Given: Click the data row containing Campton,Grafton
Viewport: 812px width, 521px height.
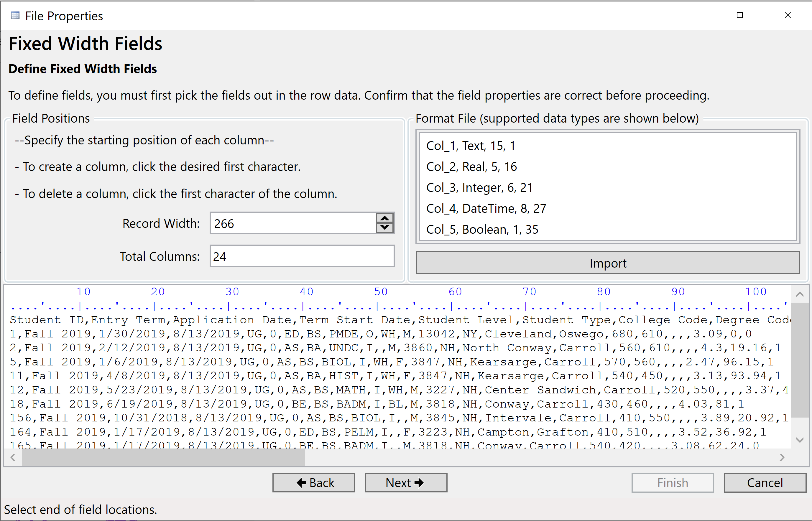Looking at the screenshot, I should pos(388,432).
